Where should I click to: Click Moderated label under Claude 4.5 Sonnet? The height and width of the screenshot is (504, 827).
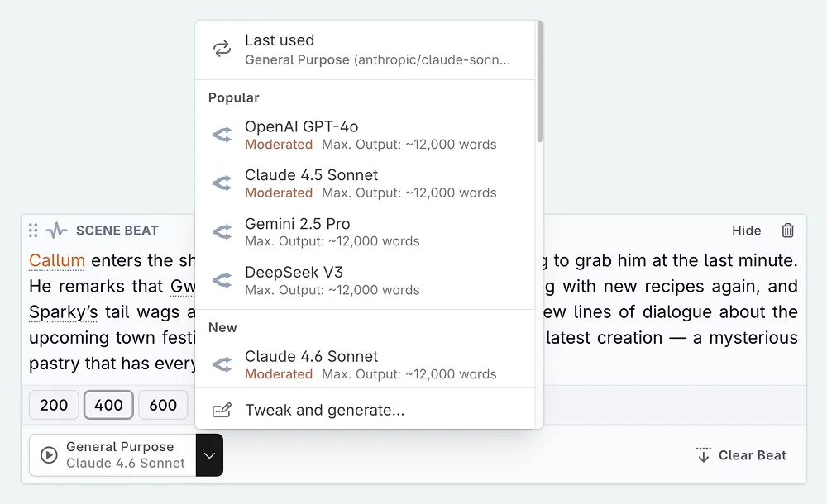click(x=279, y=193)
